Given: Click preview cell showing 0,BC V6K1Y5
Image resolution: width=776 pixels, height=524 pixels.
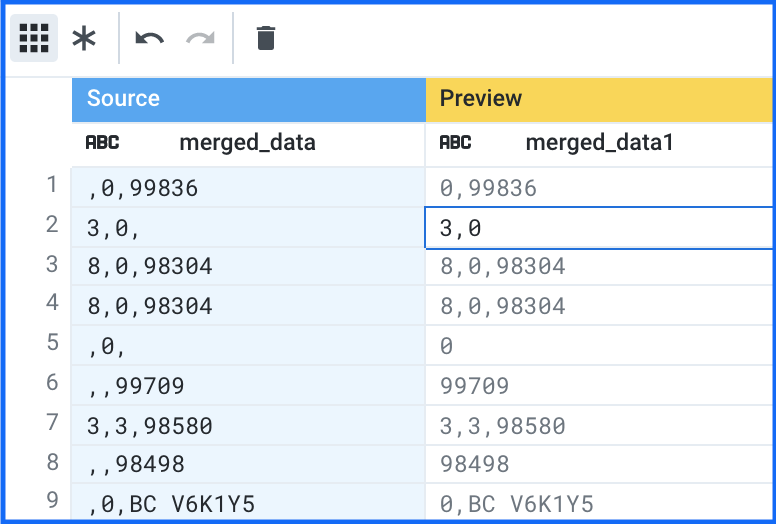Looking at the screenshot, I should [x=600, y=504].
